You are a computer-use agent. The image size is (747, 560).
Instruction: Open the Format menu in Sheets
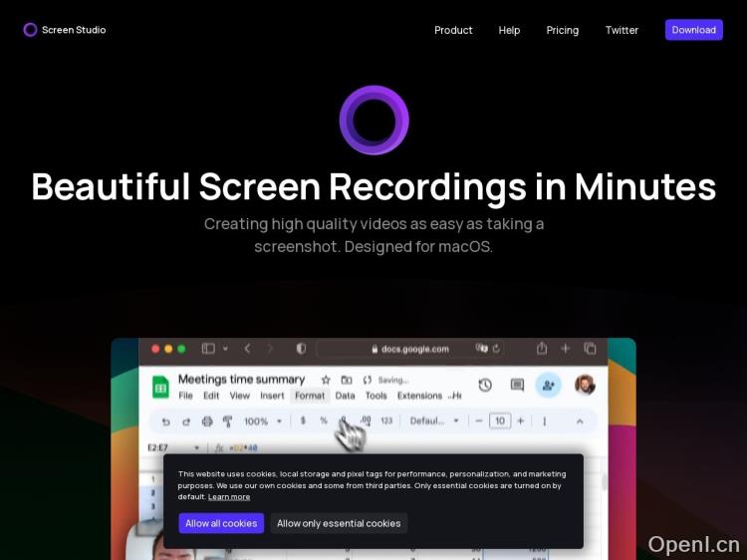coord(310,396)
